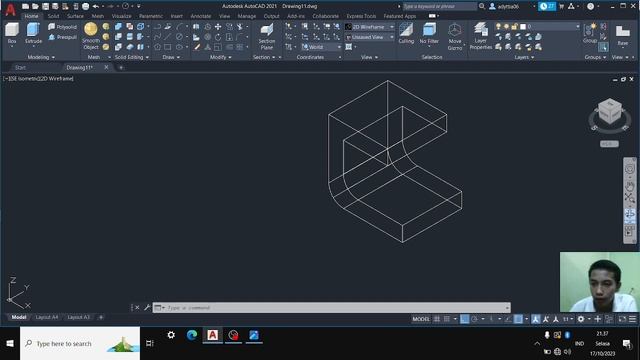The image size is (640, 360).
Task: Switch to the Layout A4 tab
Action: point(47,317)
